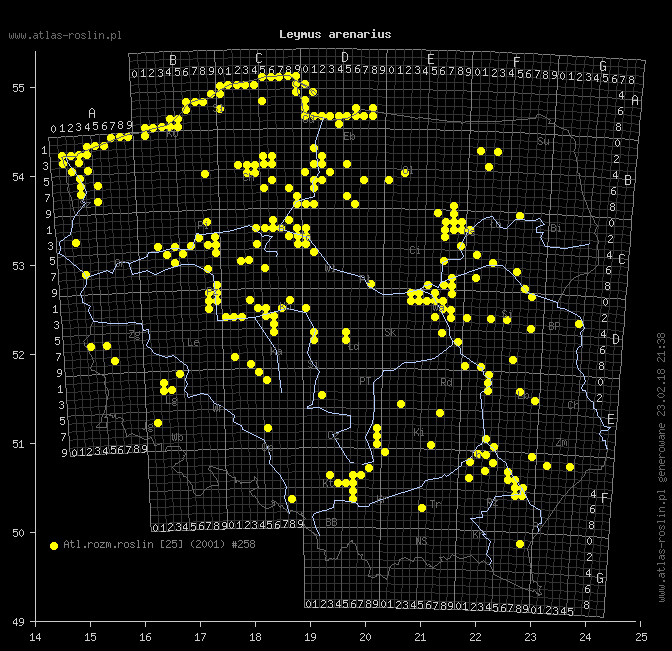Click the www.atlas-roslin.pl text at top left
This screenshot has width=672, height=651.
pyautogui.click(x=65, y=36)
